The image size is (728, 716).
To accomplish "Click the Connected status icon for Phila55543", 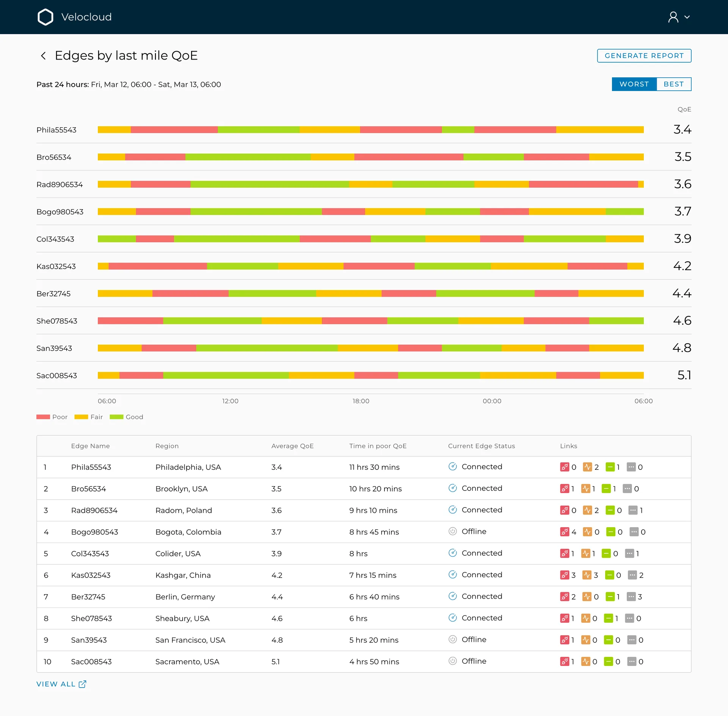I will pyautogui.click(x=452, y=466).
